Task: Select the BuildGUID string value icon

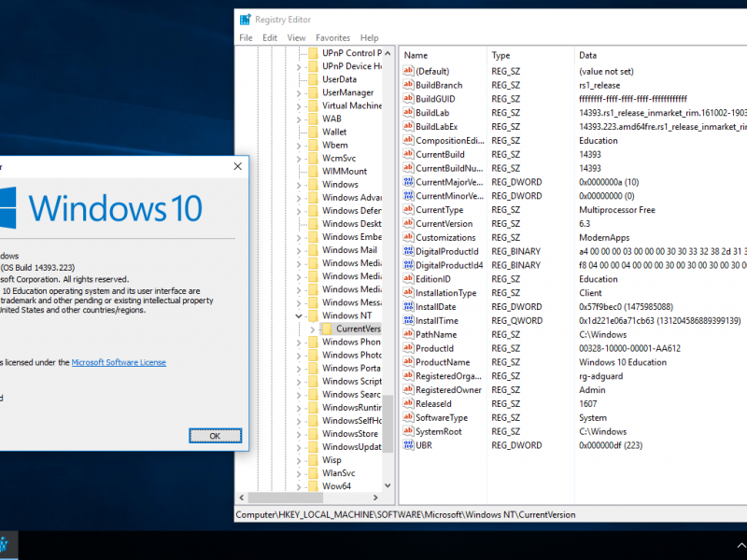Action: [x=408, y=99]
